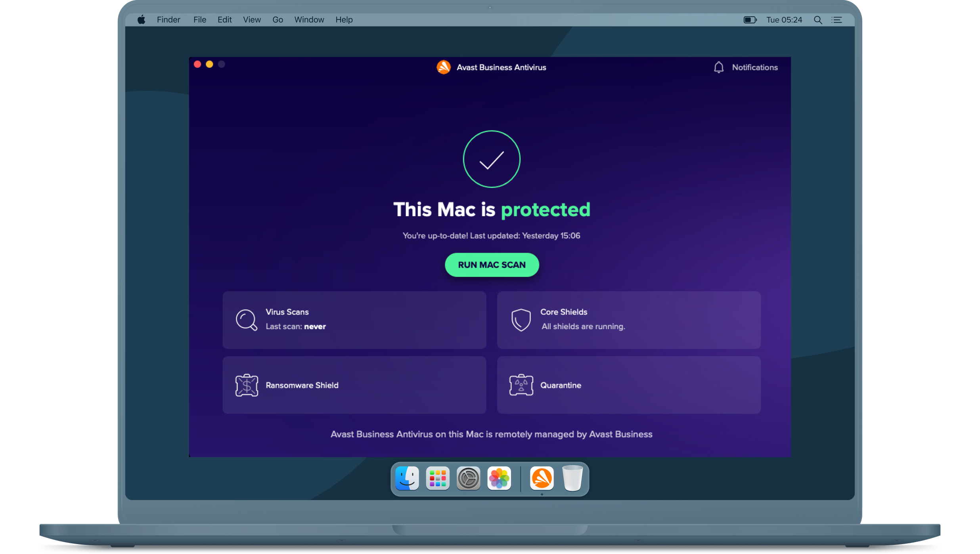Click the Avast Business logo icon
This screenshot has width=980, height=554.
[x=443, y=67]
